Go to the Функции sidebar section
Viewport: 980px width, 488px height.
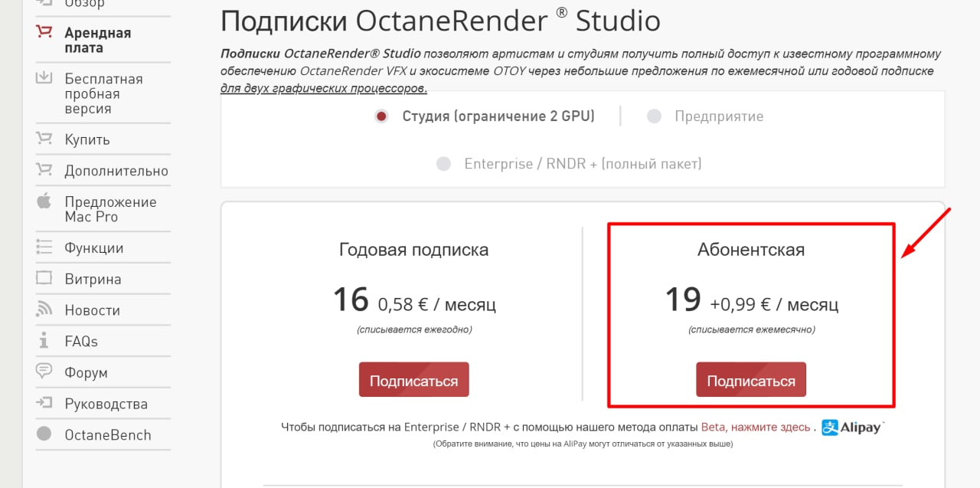[x=94, y=248]
